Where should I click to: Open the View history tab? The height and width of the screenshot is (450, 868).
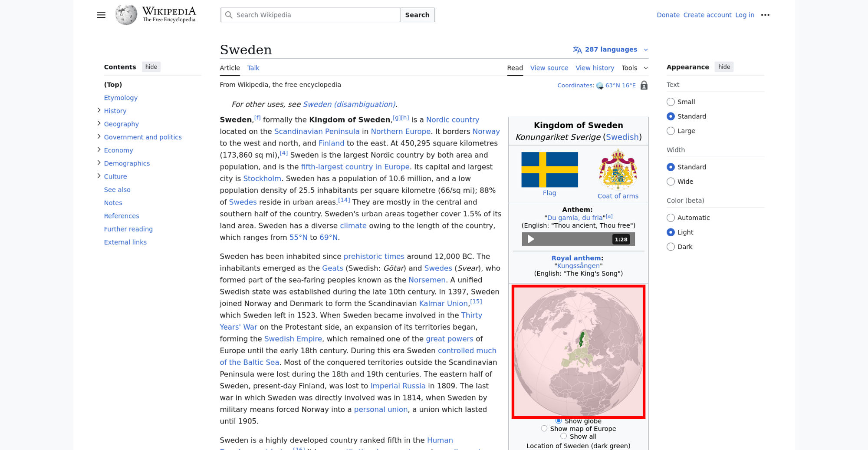click(x=595, y=68)
